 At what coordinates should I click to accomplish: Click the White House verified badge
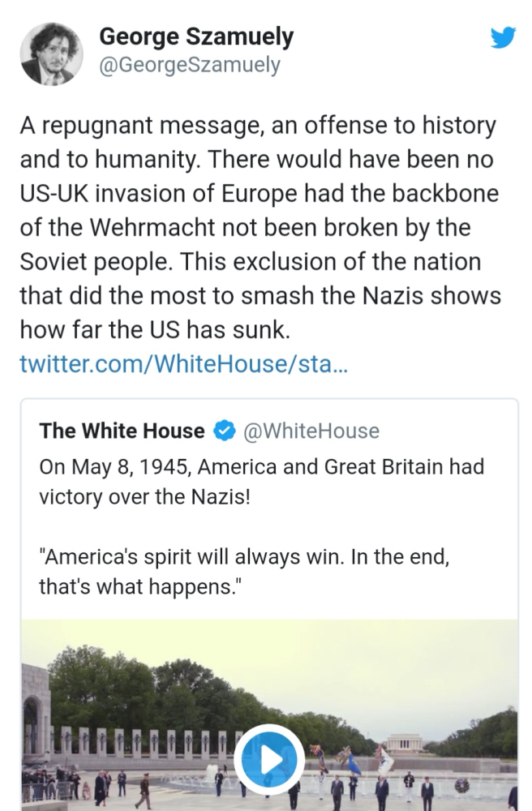pos(223,431)
